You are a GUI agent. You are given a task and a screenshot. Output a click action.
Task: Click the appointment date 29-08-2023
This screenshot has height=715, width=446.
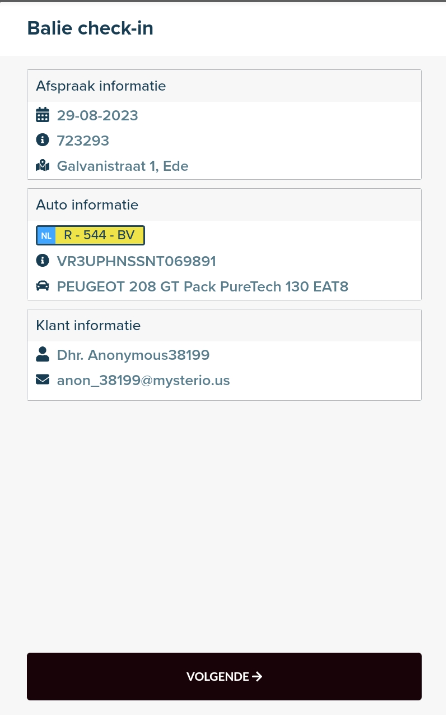coord(97,115)
